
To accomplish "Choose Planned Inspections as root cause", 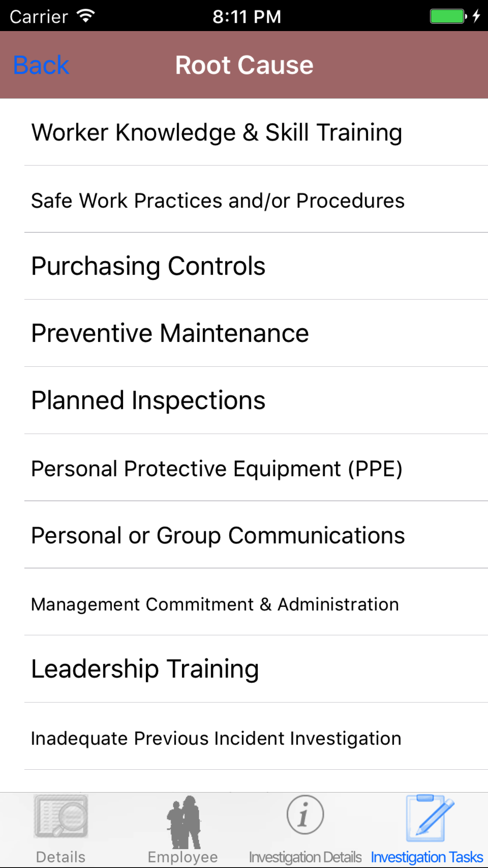I will [149, 401].
